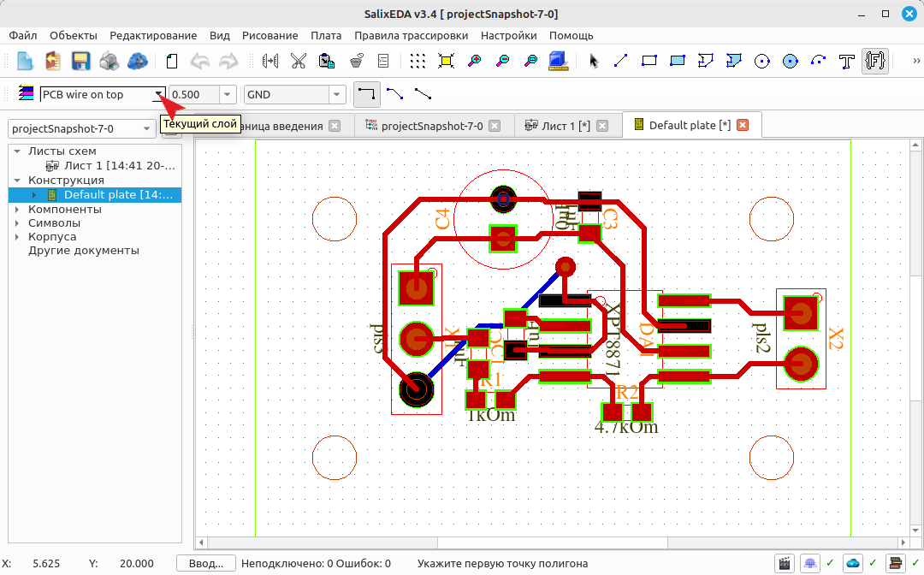Select the right-angle wire corner mode
The image size is (924, 575).
pos(366,94)
